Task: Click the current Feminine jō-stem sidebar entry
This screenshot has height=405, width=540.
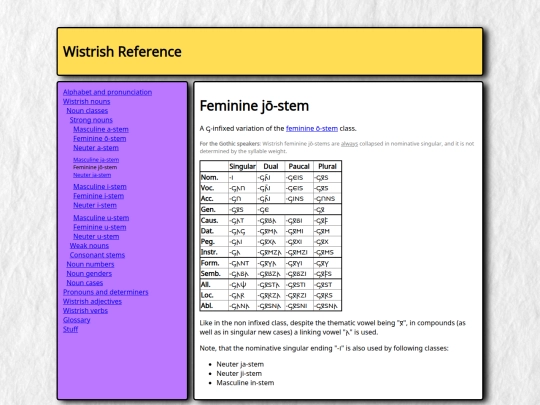Action: [x=95, y=167]
